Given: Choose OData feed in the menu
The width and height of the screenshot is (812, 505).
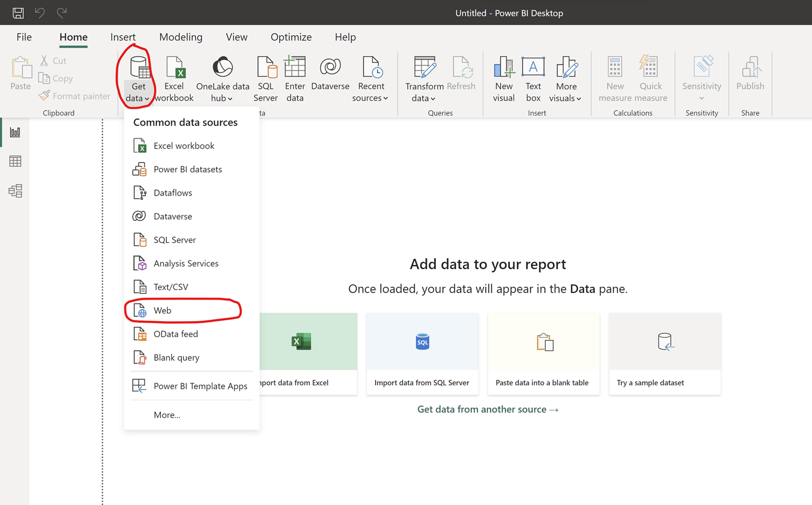Looking at the screenshot, I should tap(192, 334).
